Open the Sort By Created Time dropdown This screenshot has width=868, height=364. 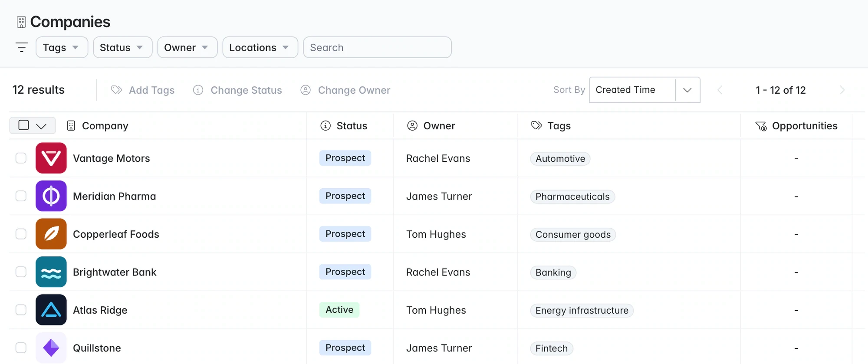(644, 90)
